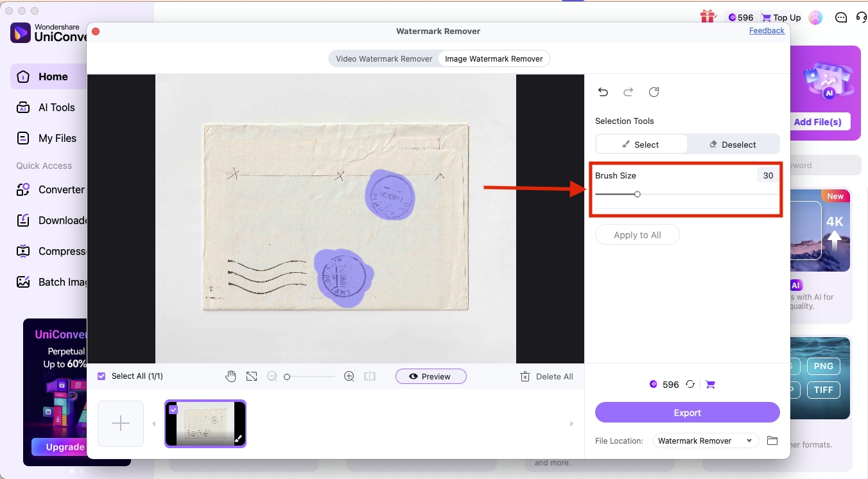Screen dimensions: 868x479
Task: Open the File Location dropdown
Action: [x=705, y=440]
